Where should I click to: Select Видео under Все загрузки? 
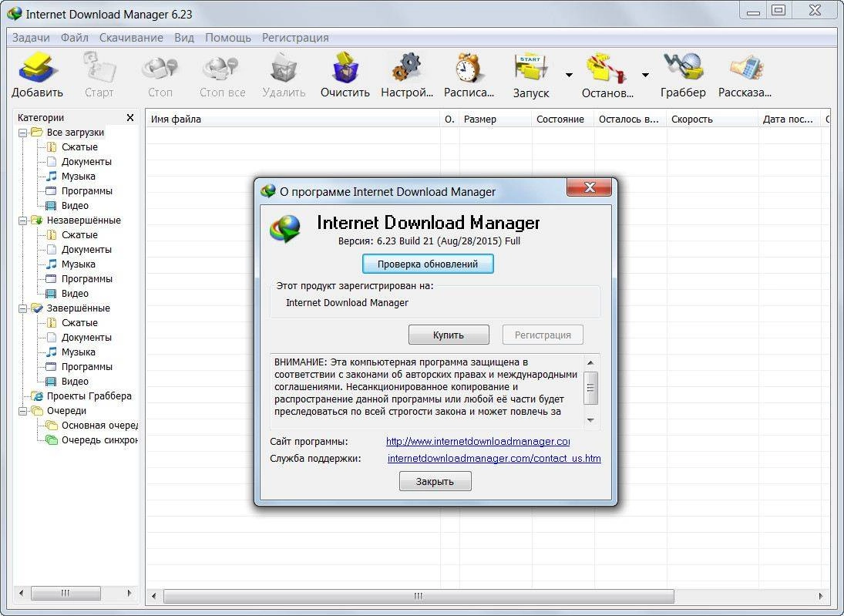tap(75, 206)
